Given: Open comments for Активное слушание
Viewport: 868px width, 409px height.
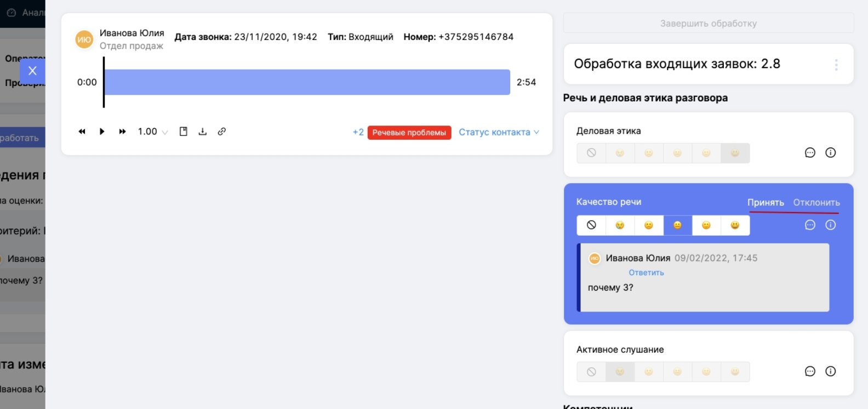Looking at the screenshot, I should point(810,372).
